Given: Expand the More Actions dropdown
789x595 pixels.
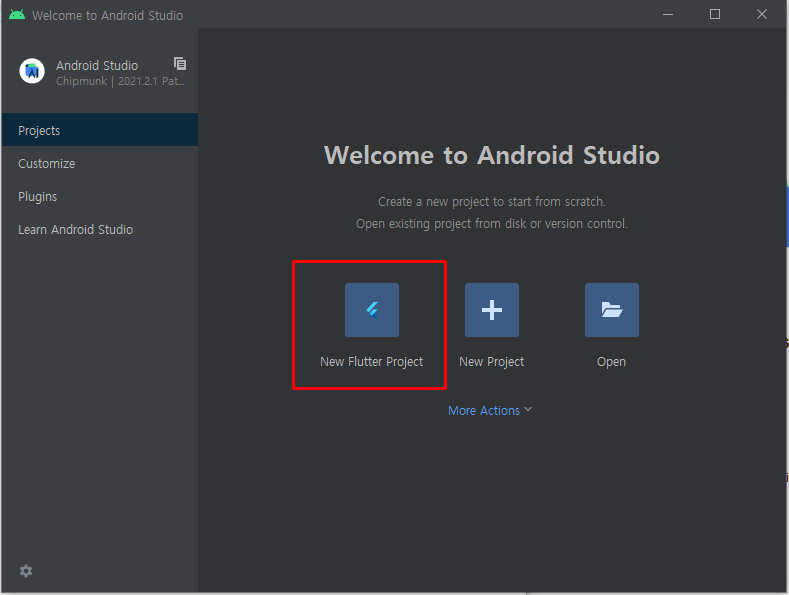Looking at the screenshot, I should tap(490, 411).
